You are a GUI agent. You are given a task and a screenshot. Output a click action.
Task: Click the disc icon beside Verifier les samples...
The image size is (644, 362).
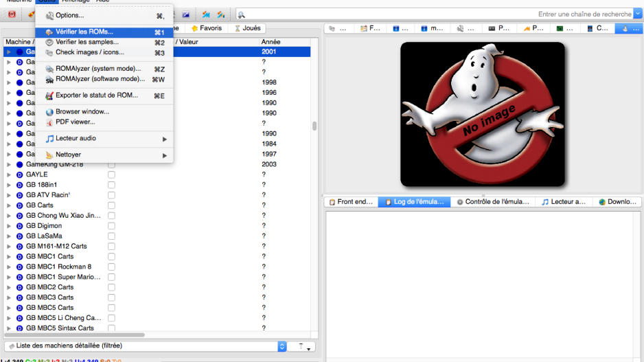[49, 43]
